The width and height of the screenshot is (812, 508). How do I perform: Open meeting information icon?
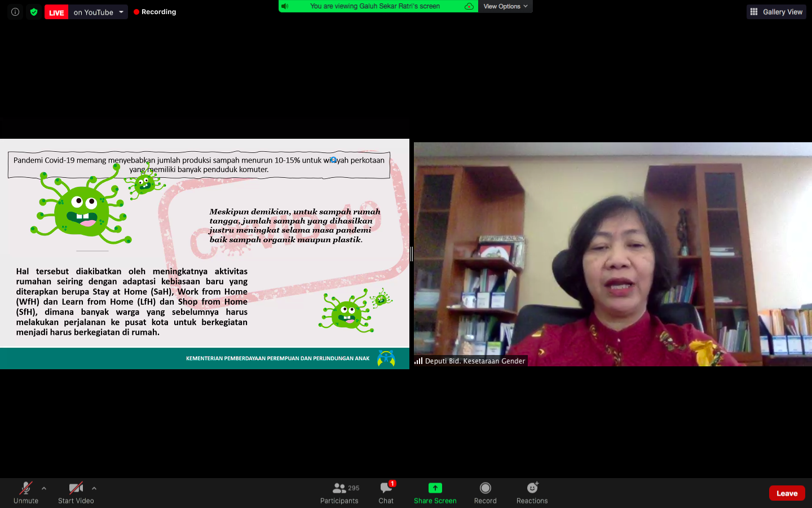[15, 12]
